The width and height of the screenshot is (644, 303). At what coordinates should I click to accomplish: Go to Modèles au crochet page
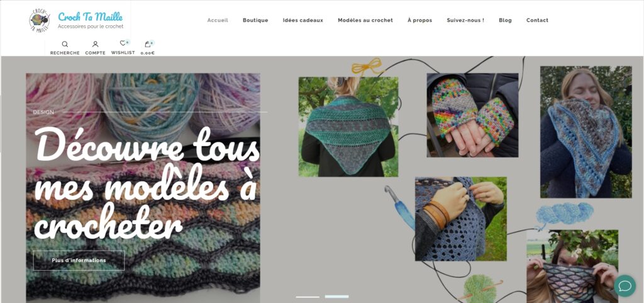pos(365,20)
